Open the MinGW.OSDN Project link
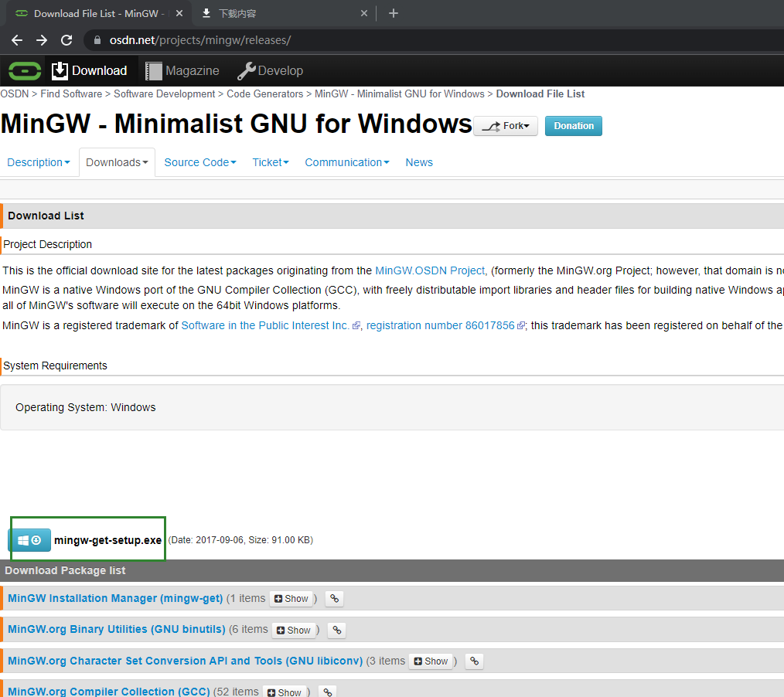The height and width of the screenshot is (697, 784). (430, 270)
